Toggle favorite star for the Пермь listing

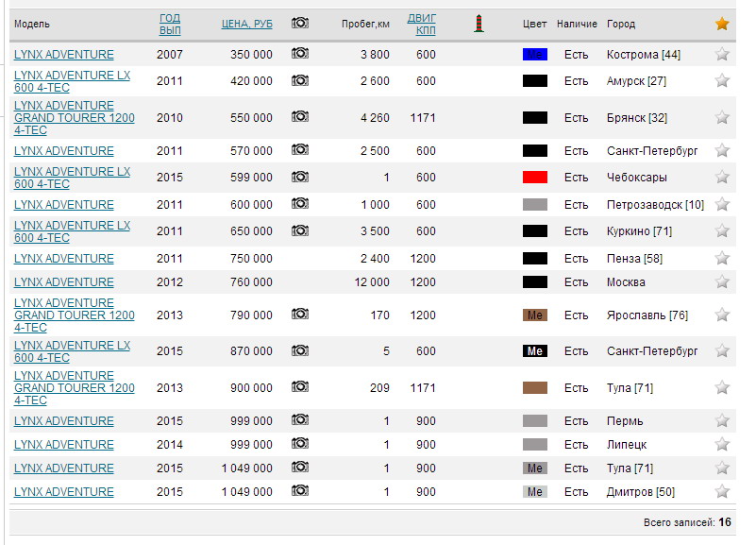click(x=722, y=420)
